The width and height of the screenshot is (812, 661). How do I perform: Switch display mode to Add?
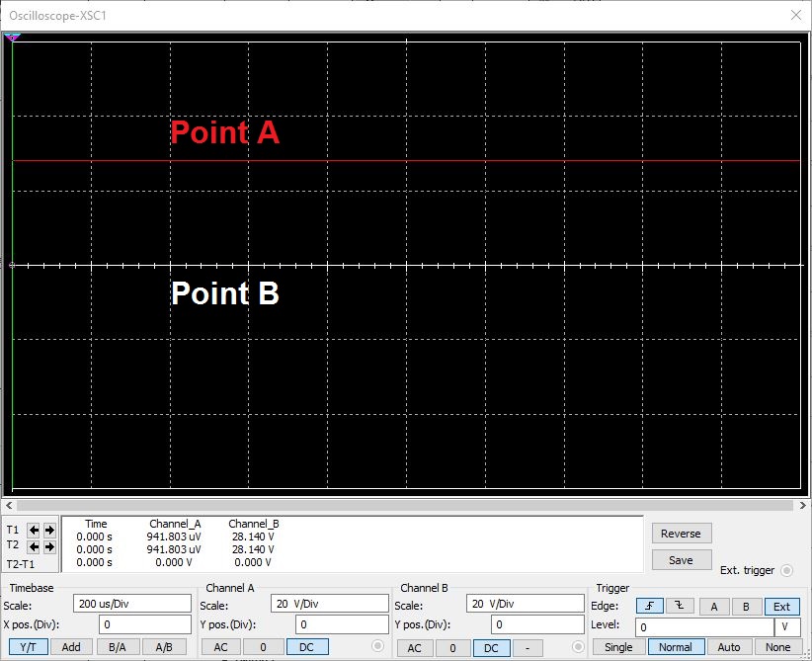click(71, 647)
